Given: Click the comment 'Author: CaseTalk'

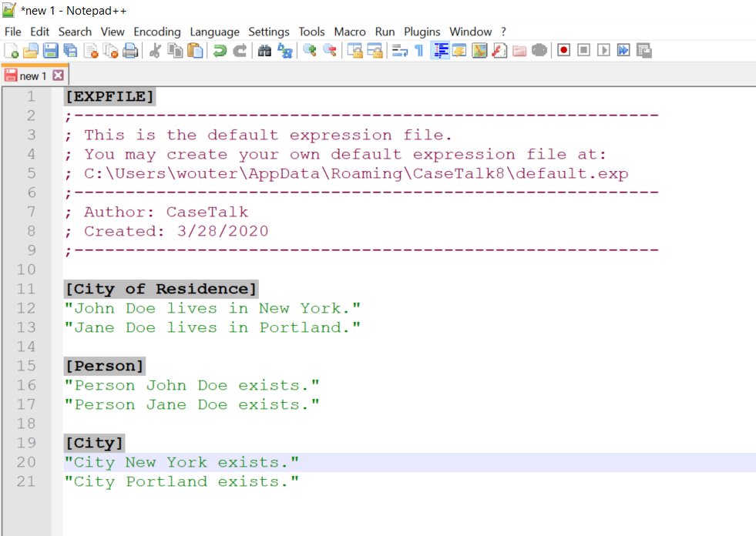Looking at the screenshot, I should [166, 212].
